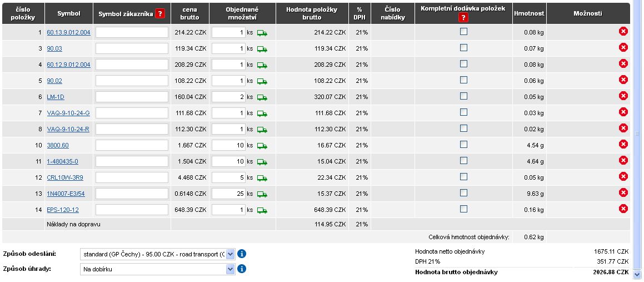Delete the EPS-120-12 row using red X

pos(623,209)
